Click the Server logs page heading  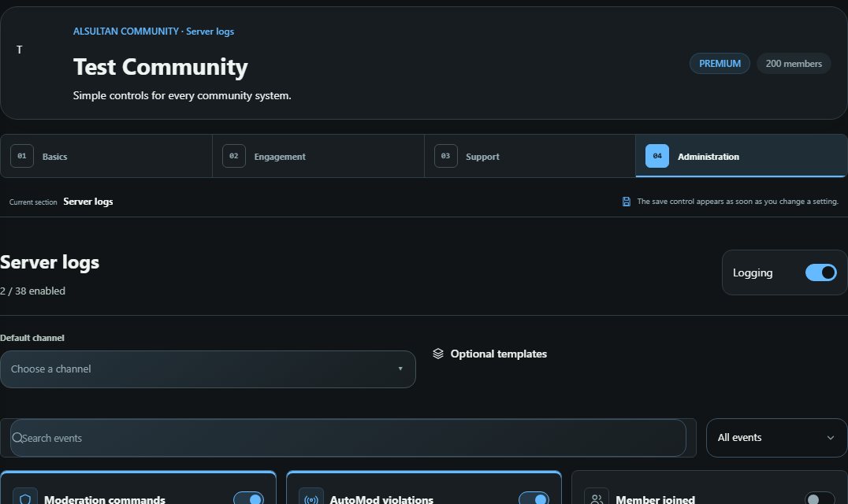pos(50,262)
